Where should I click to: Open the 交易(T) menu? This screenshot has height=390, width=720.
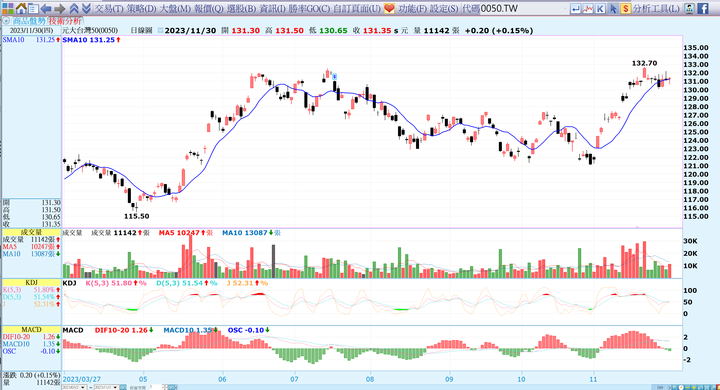(x=109, y=8)
